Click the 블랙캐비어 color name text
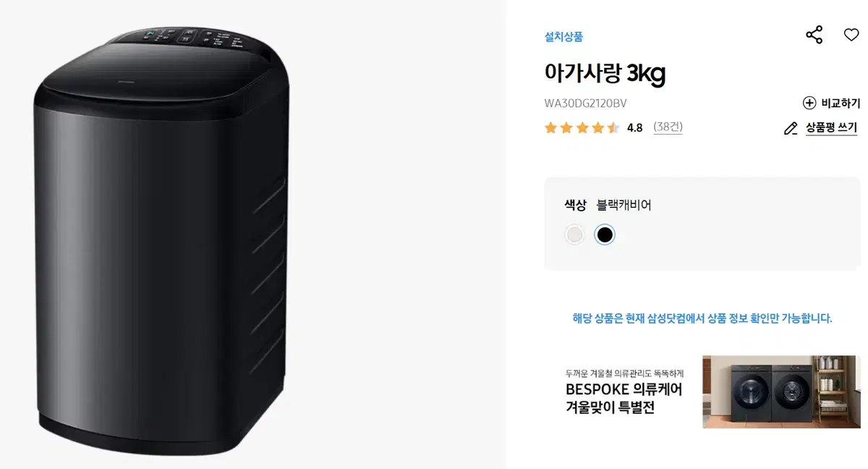This screenshot has height=469, width=868. tap(624, 205)
